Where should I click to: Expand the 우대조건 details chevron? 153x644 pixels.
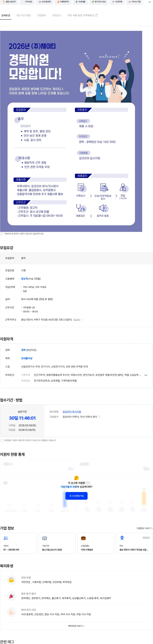coord(146,375)
